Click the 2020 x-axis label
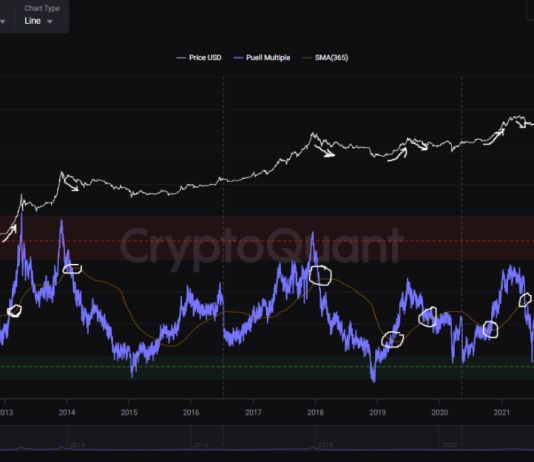 (x=440, y=412)
